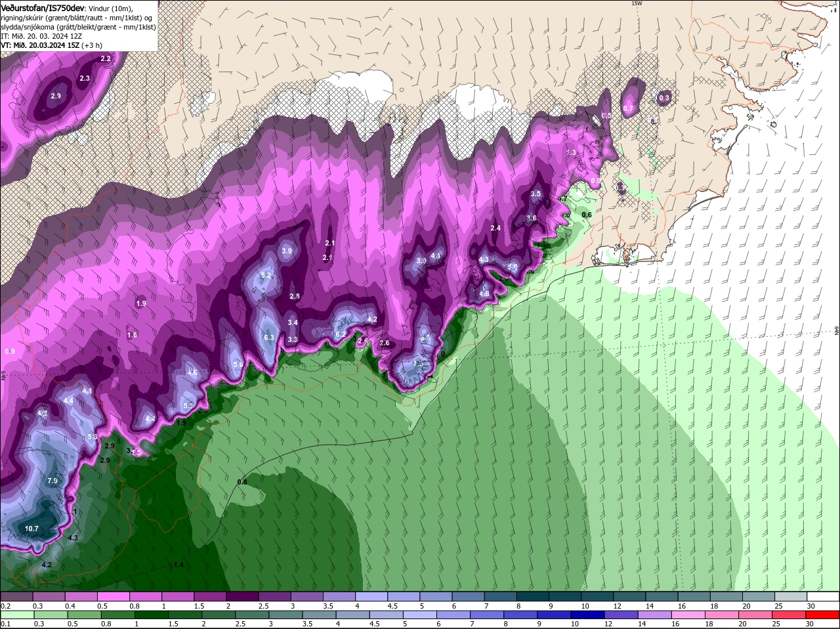Click the 0.7 value in the small purple patch

[628, 108]
